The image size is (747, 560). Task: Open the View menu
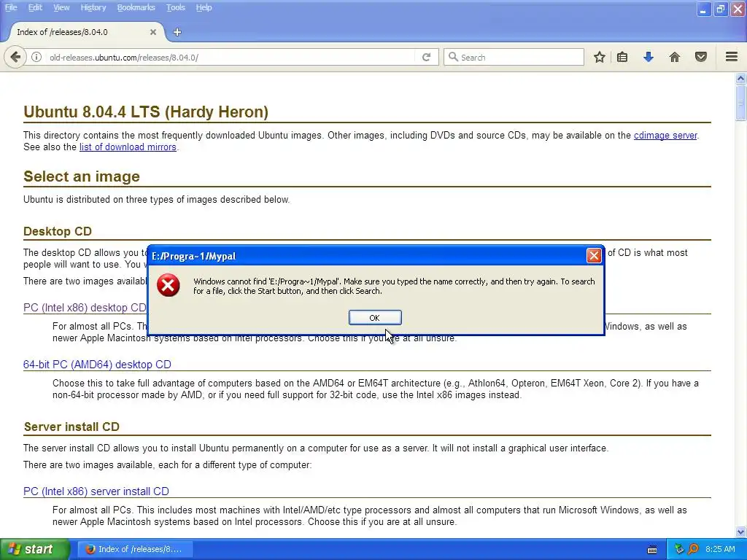click(x=61, y=7)
